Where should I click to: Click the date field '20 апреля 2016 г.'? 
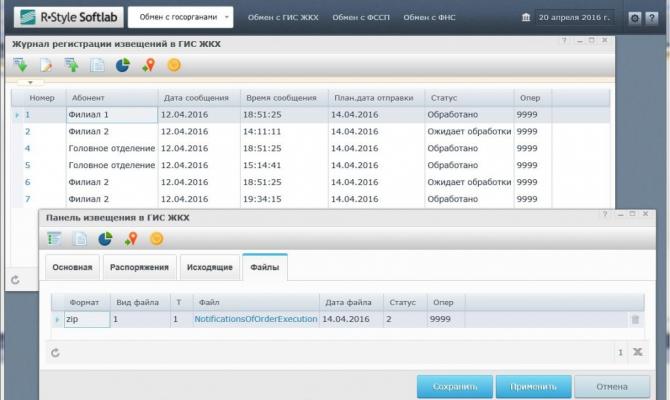[574, 18]
